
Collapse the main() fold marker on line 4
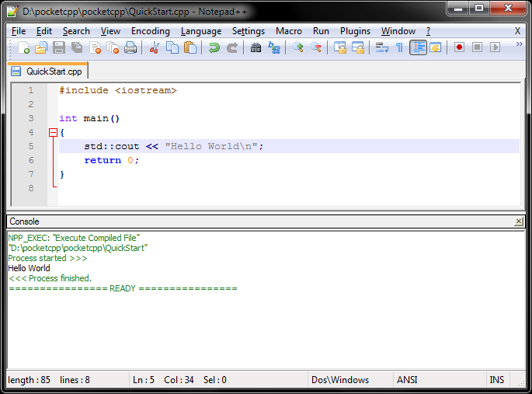(53, 132)
